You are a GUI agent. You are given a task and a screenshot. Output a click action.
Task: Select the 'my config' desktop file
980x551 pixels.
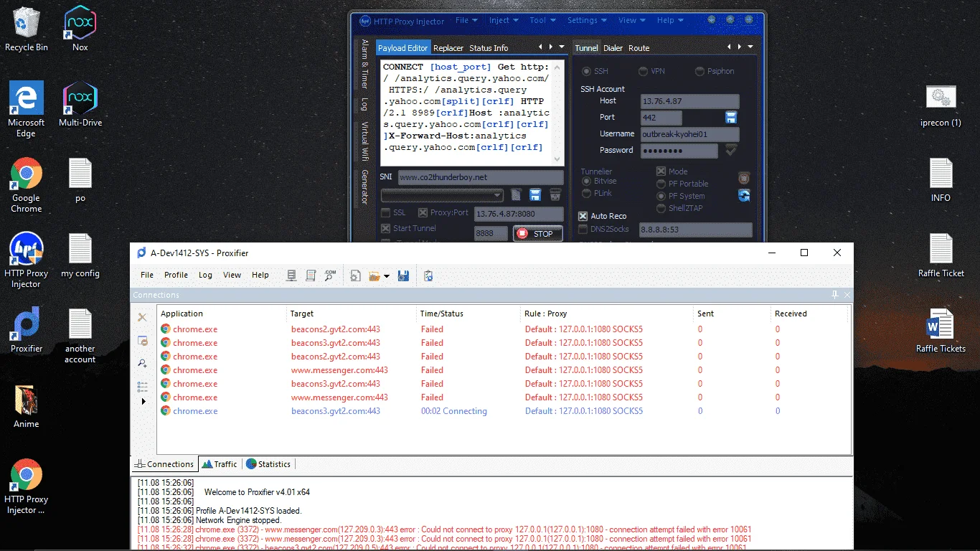click(80, 255)
